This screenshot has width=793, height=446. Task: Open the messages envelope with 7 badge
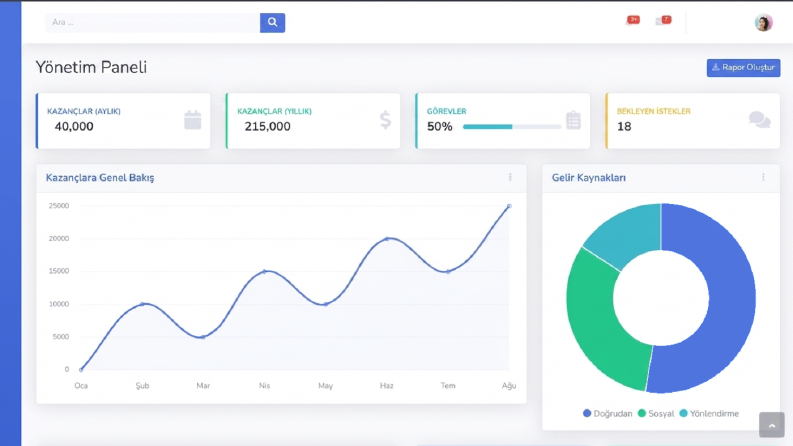coord(663,21)
